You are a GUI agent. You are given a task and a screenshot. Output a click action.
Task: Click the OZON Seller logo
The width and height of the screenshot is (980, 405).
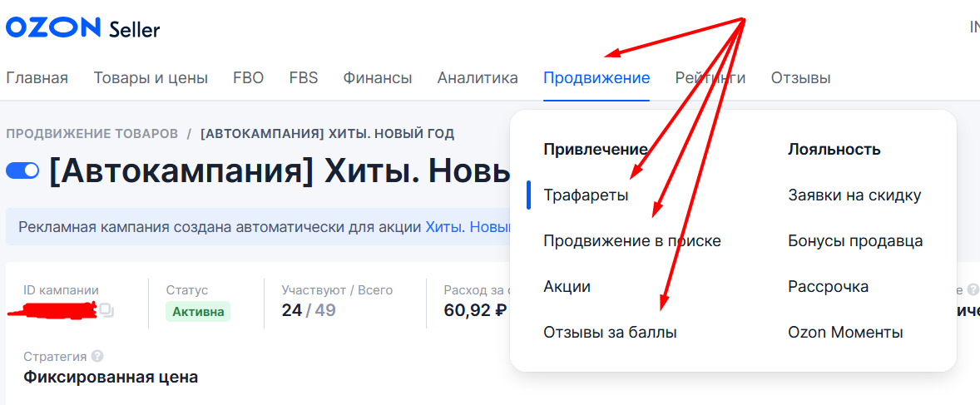pos(82,28)
